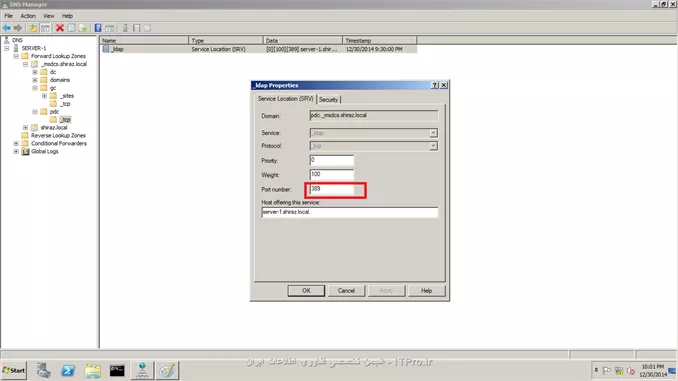Click the Forward arrow toolbar icon
The height and width of the screenshot is (381, 678).
point(18,28)
